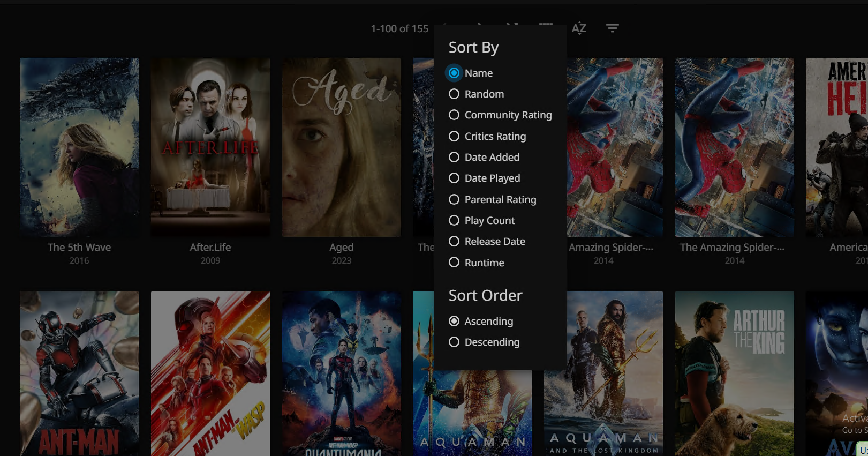The image size is (868, 456).
Task: Sort movies by Runtime
Action: click(x=454, y=263)
